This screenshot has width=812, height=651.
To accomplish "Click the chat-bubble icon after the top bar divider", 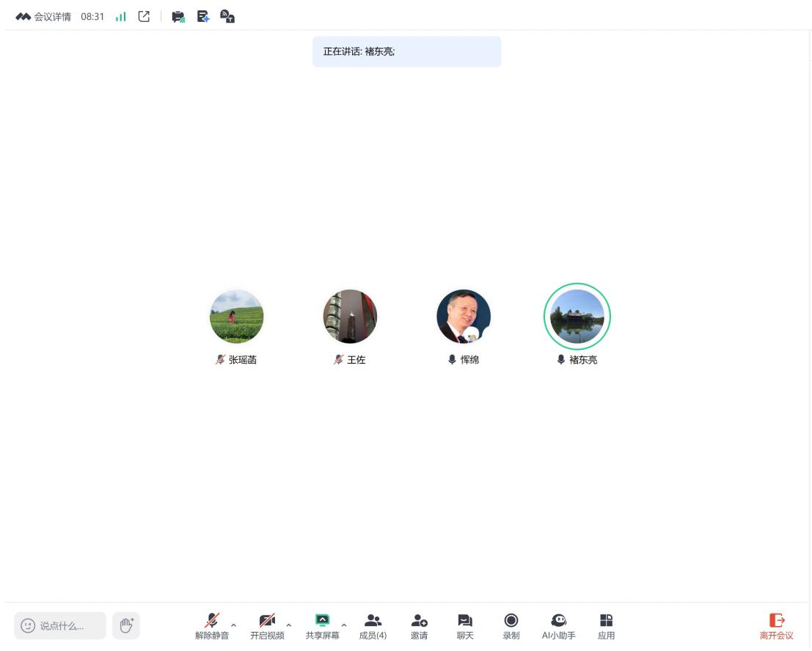I will (x=178, y=17).
